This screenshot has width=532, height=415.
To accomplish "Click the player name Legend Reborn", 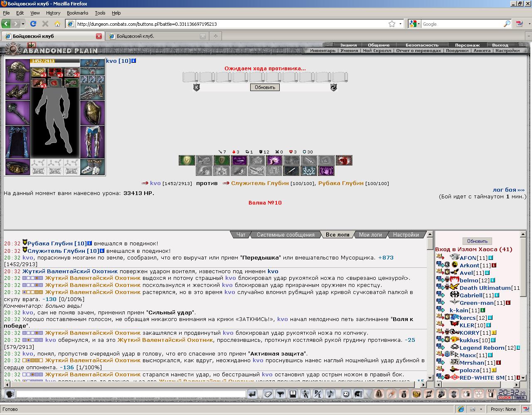I will 482,348.
